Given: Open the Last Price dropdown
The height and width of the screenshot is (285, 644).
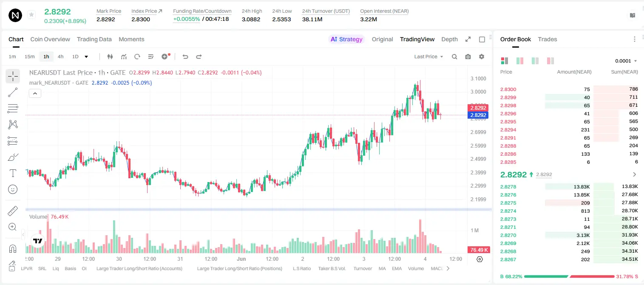Looking at the screenshot, I should (x=428, y=57).
